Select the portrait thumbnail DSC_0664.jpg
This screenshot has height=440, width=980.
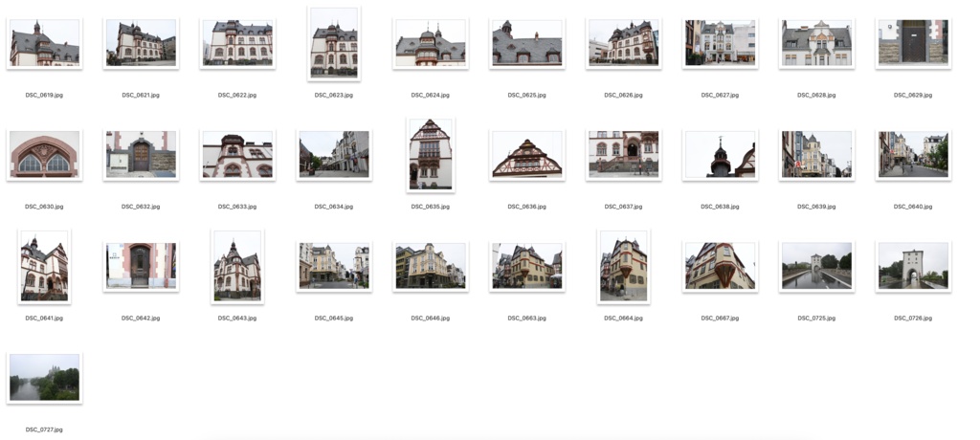pyautogui.click(x=623, y=266)
